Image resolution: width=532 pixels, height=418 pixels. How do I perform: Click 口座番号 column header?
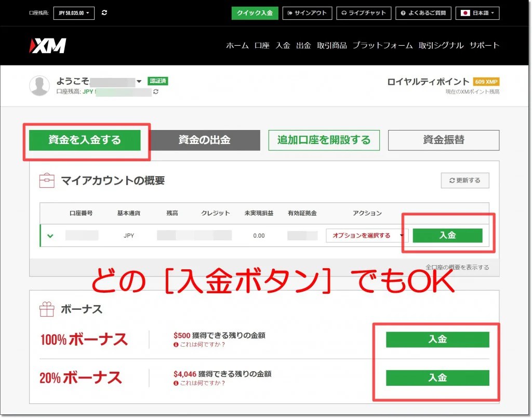click(81, 213)
